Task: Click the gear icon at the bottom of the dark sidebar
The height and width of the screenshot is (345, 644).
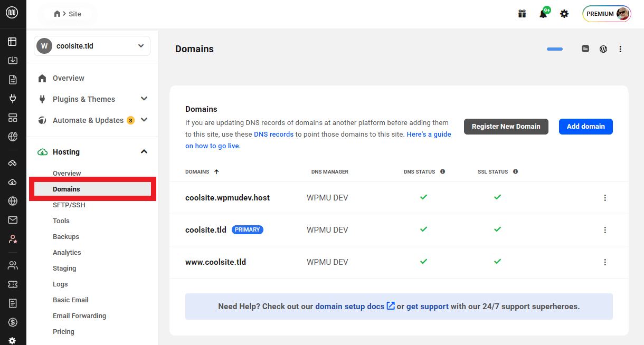Action: coord(13,341)
